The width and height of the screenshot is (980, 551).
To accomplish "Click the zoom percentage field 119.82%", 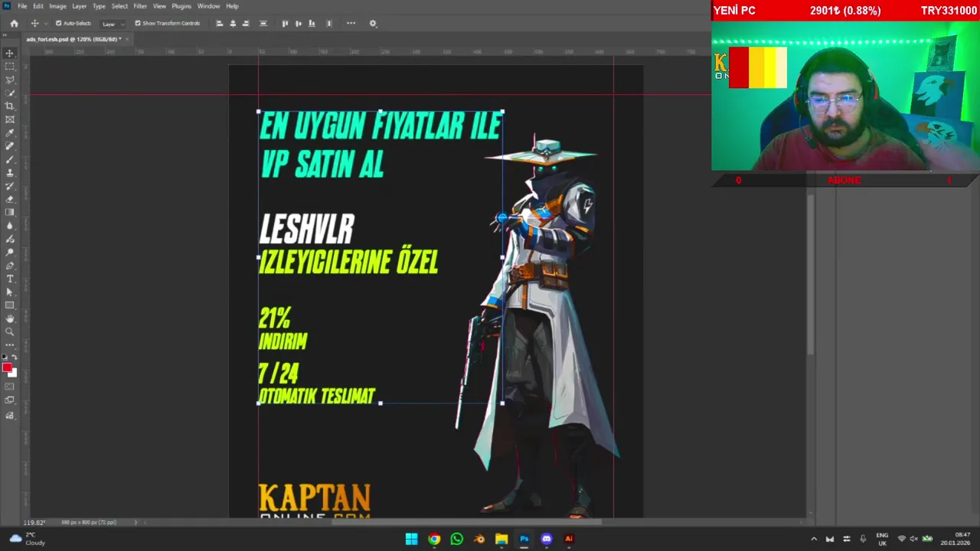I will tap(33, 523).
